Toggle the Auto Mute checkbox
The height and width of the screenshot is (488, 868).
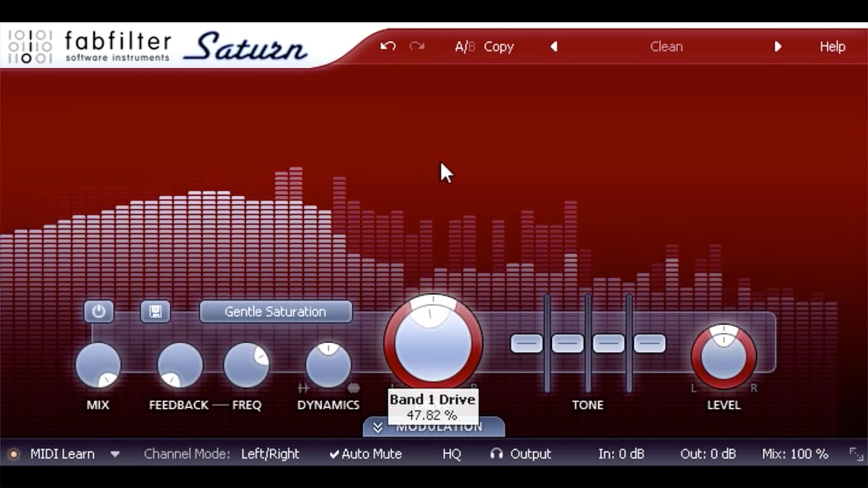pos(366,454)
